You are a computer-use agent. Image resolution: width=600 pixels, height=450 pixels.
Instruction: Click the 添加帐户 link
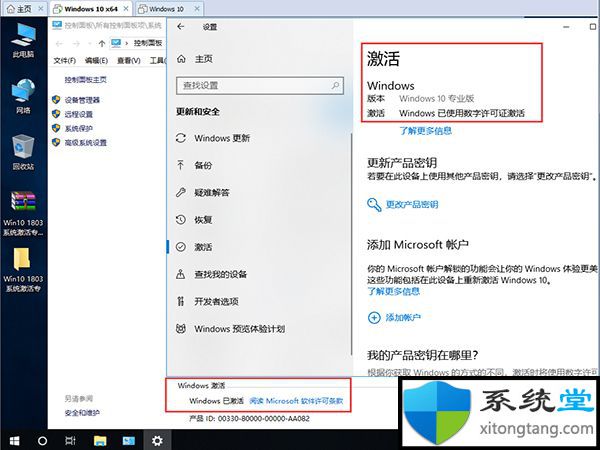click(x=403, y=317)
